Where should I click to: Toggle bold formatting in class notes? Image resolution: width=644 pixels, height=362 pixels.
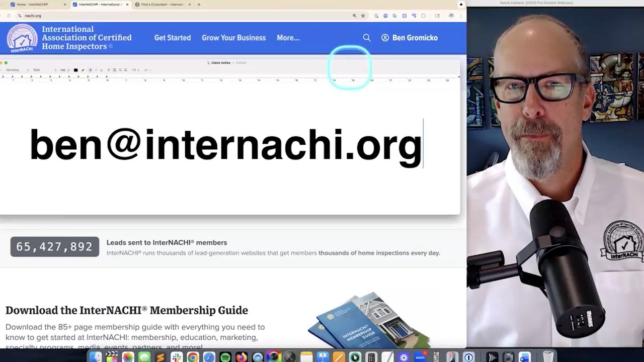[91, 70]
